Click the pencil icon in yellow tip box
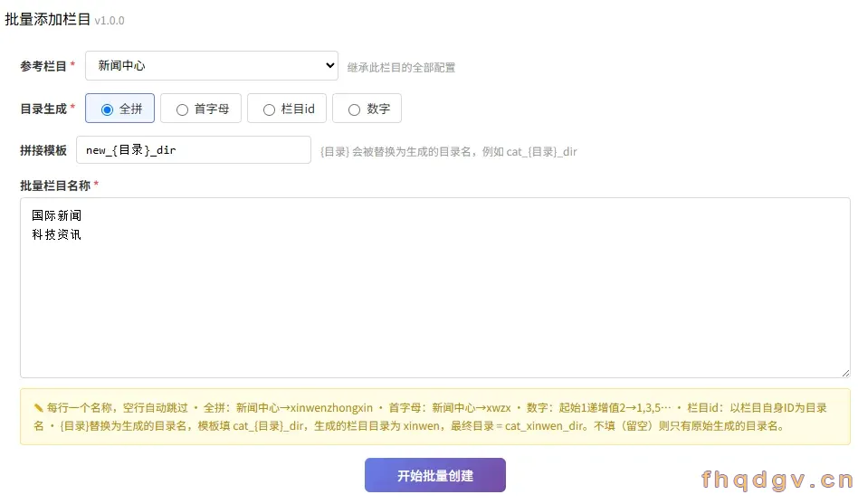The height and width of the screenshot is (504, 858). (x=38, y=408)
